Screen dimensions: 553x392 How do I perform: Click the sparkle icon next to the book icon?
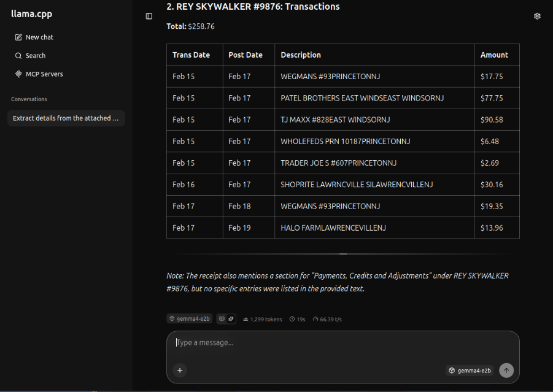[231, 319]
